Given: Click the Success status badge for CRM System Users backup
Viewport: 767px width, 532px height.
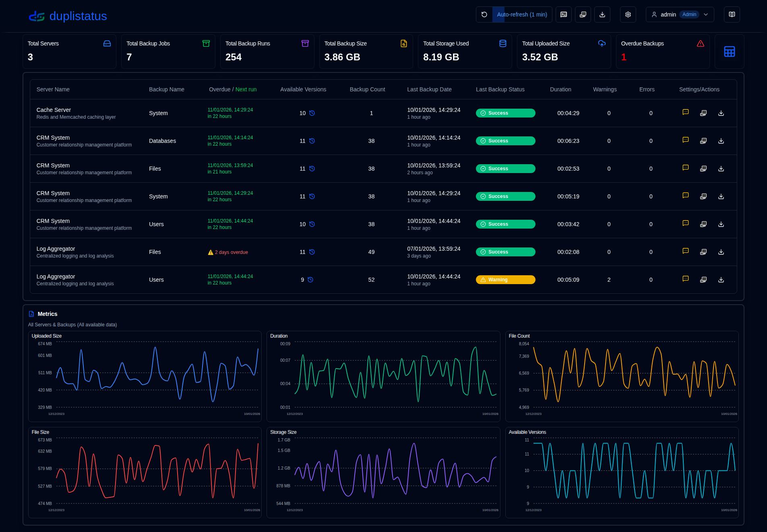Looking at the screenshot, I should click(x=505, y=224).
